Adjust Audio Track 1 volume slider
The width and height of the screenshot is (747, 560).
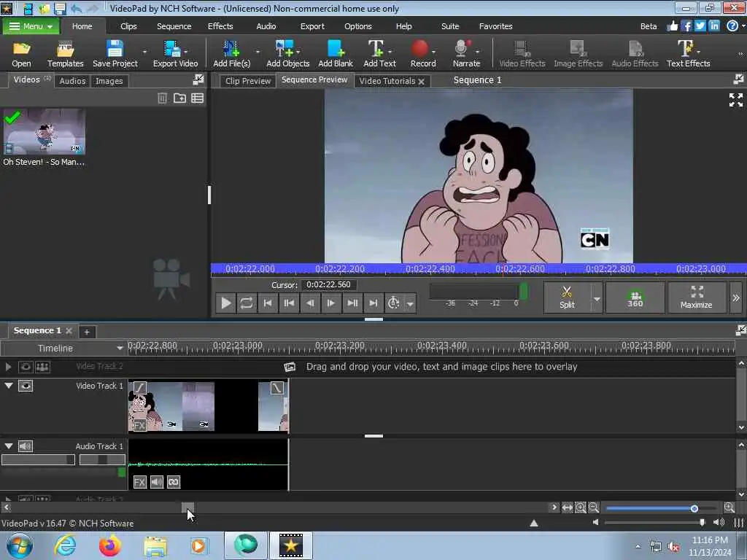38,459
